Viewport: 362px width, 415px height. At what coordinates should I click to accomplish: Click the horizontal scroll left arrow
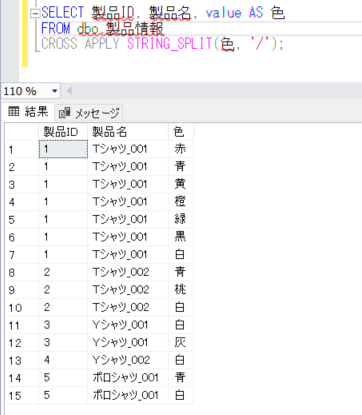click(69, 91)
